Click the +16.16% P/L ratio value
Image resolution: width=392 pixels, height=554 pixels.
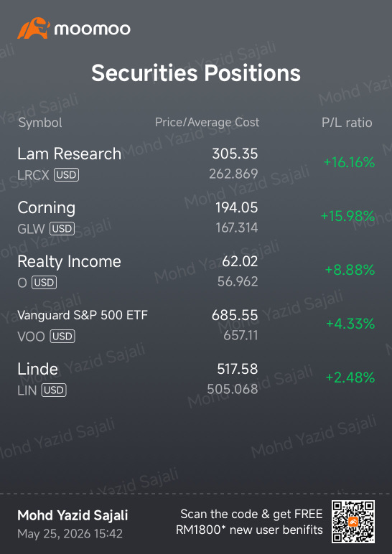(x=349, y=162)
